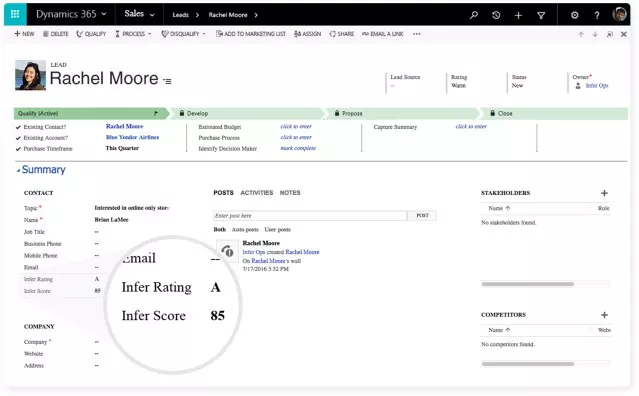The width and height of the screenshot is (639, 396).
Task: Select the Propose stage
Action: [x=403, y=113]
